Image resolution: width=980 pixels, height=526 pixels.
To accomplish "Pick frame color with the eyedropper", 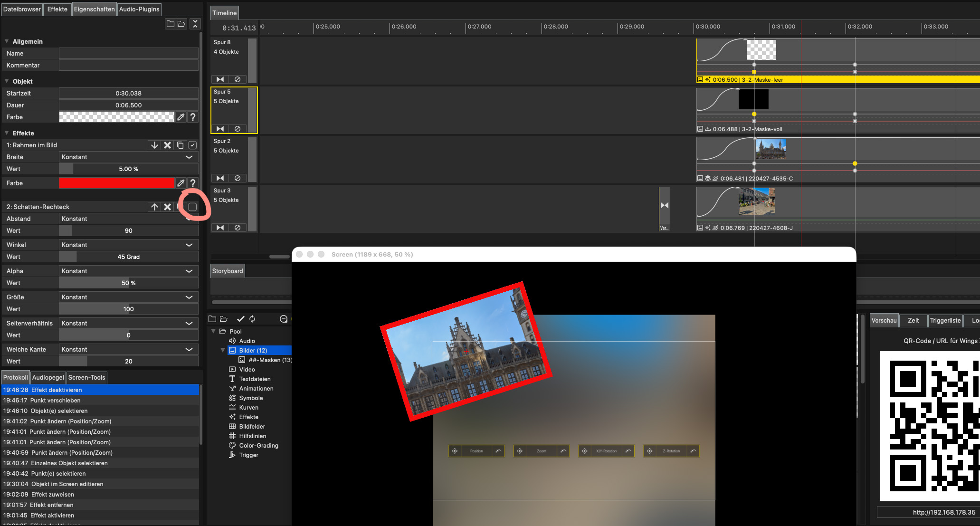I will 181,183.
